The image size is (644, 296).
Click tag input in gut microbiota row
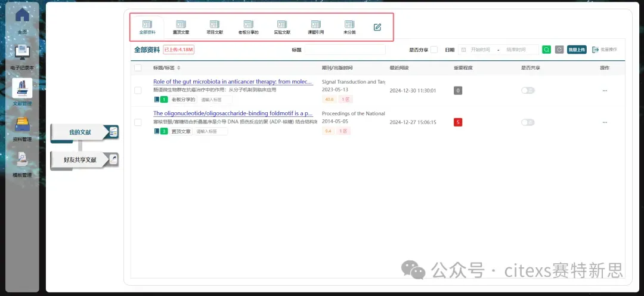coord(216,100)
